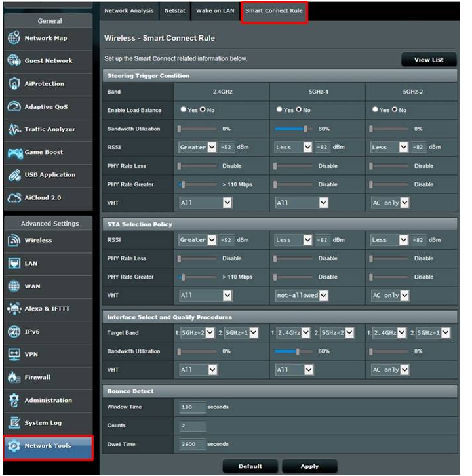Click the Dwell Time seconds input field
This screenshot has width=472, height=476.
[193, 444]
